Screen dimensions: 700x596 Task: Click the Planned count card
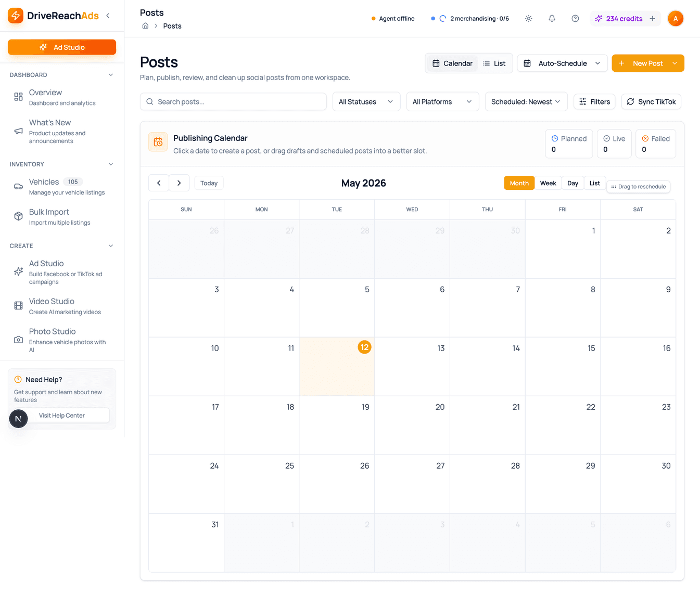(x=569, y=144)
